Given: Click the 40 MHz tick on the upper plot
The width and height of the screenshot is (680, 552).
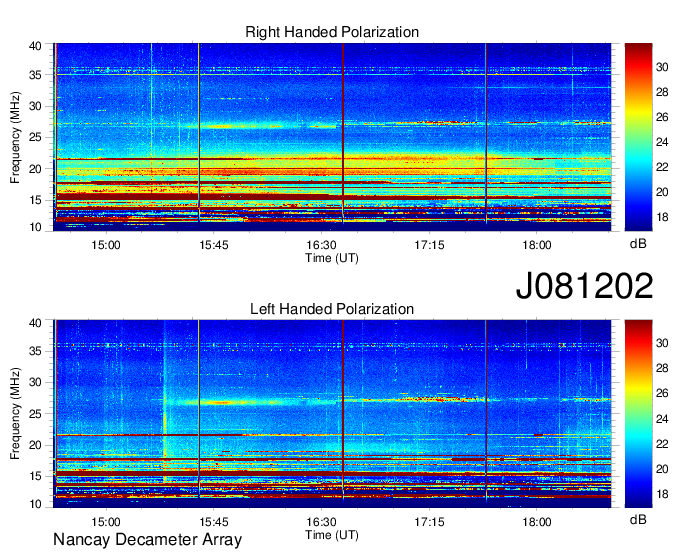Looking at the screenshot, I should coord(35,46).
